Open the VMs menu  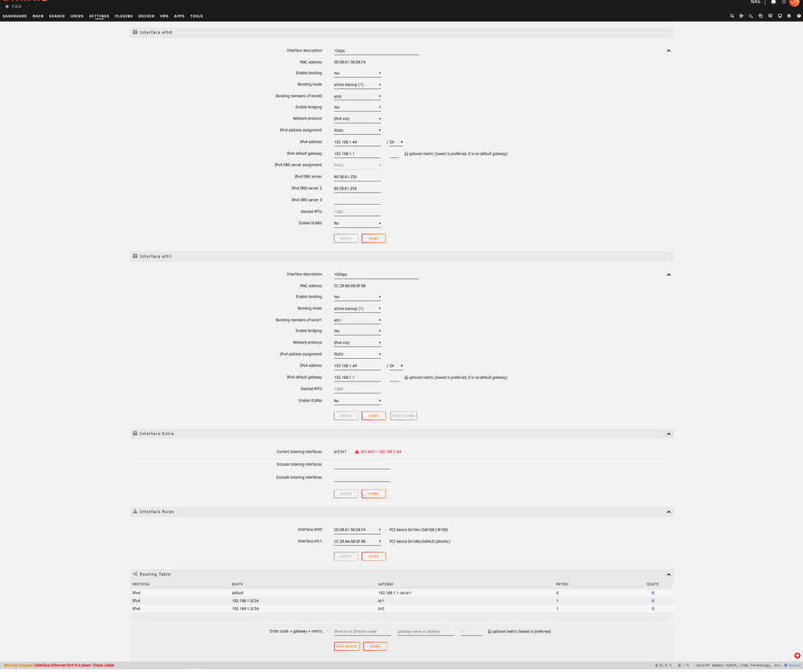(x=164, y=16)
